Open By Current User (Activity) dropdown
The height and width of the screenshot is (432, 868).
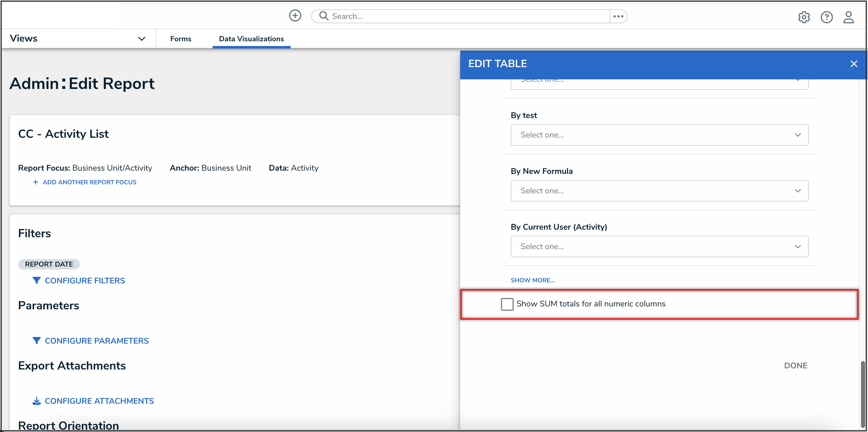[659, 247]
